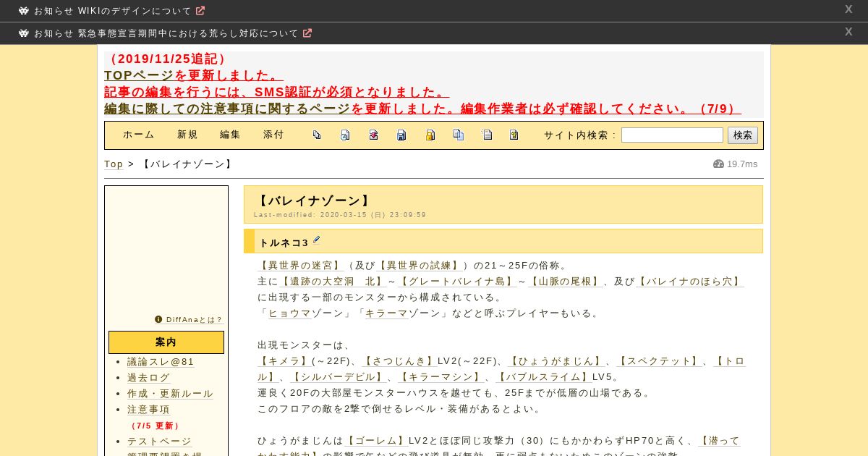Click the 案内 sidebar header
This screenshot has width=868, height=456.
coord(166,342)
